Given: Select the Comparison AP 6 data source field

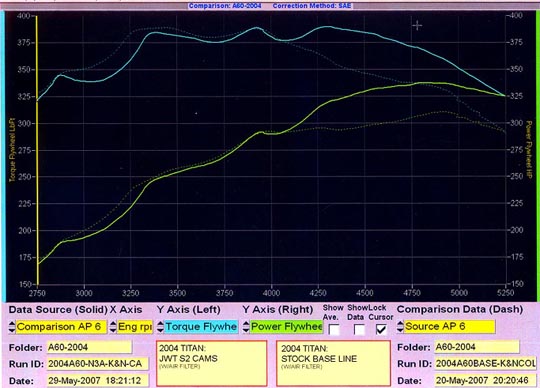Looking at the screenshot, I should point(61,327).
